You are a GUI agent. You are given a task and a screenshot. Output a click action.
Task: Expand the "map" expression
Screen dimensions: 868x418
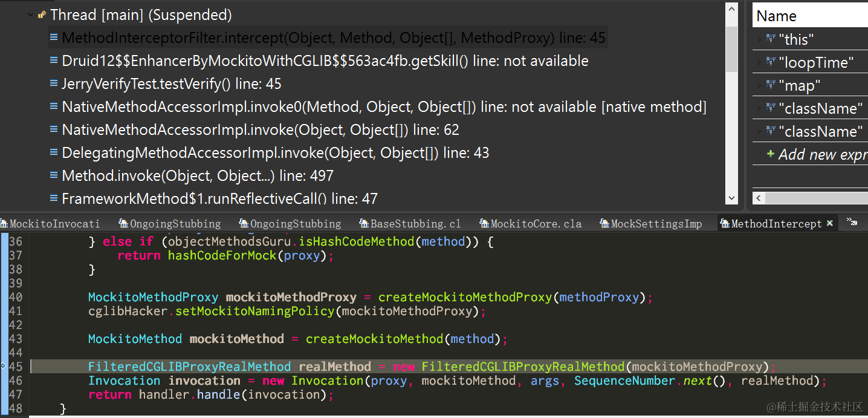[x=759, y=86]
